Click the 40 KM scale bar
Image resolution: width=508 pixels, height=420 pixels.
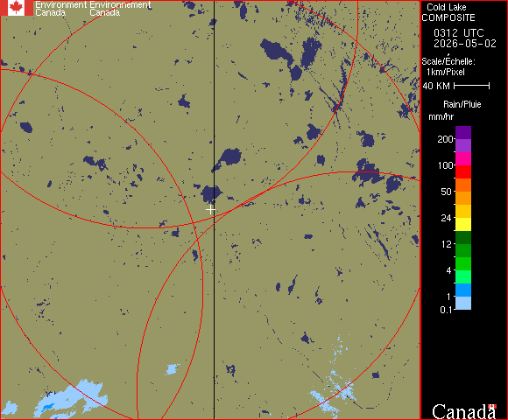coord(472,86)
